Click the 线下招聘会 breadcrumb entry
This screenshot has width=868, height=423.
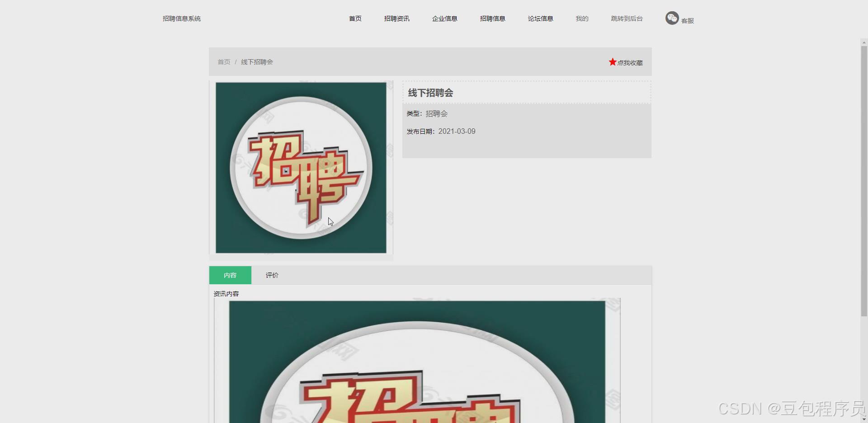[x=257, y=62]
